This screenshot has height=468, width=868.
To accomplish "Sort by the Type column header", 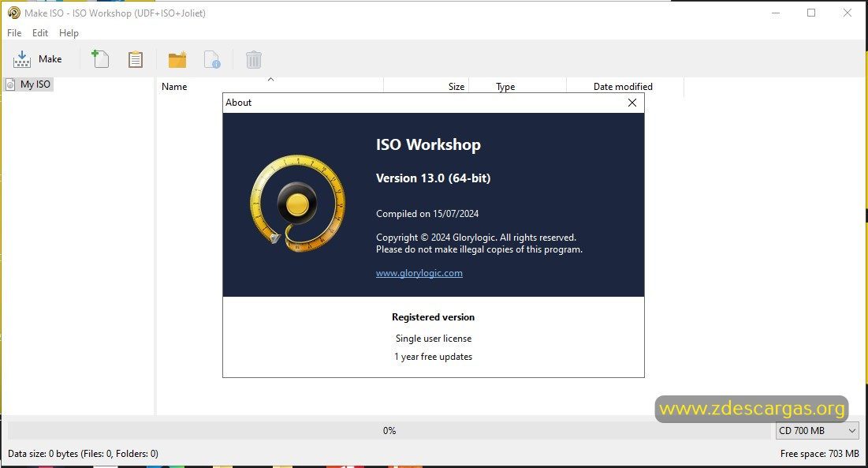I will 518,86.
